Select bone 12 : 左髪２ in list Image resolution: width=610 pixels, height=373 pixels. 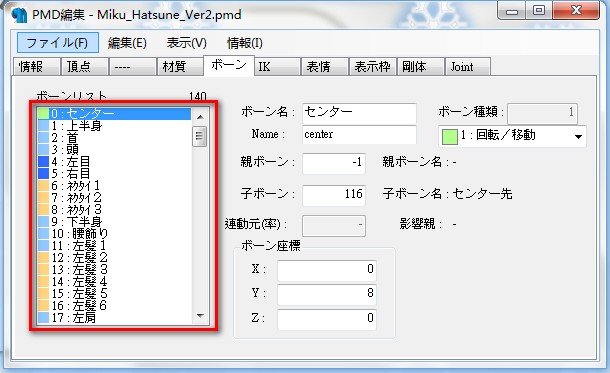click(114, 257)
